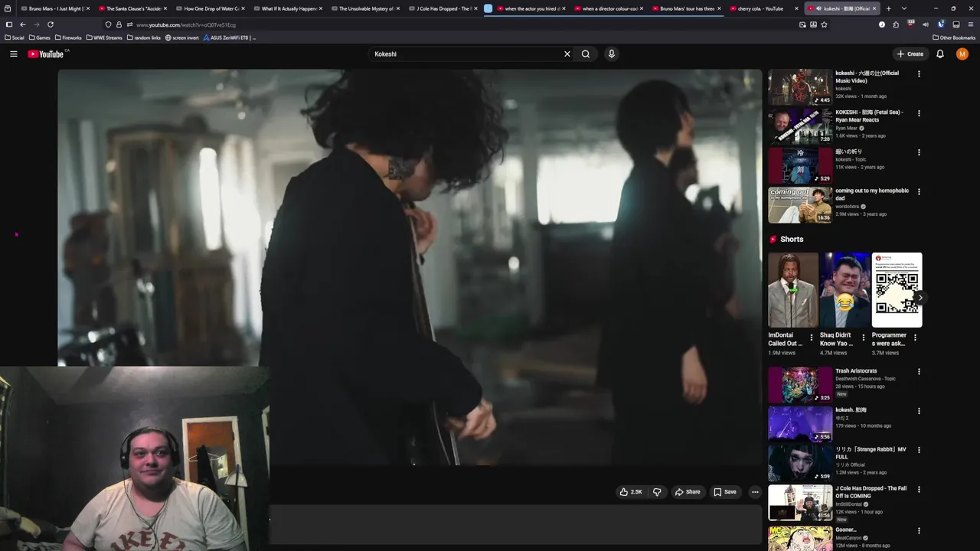Show next Shorts with arrow
Image resolution: width=980 pixels, height=551 pixels.
click(920, 298)
